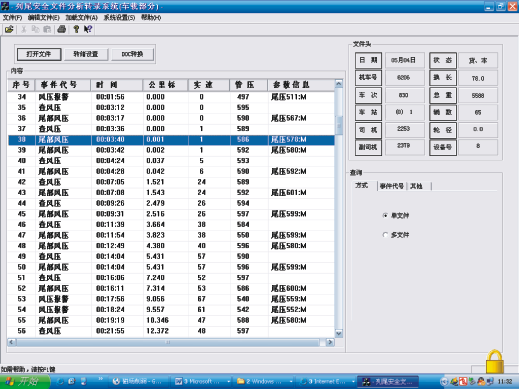Click the 参数信息 column header
This screenshot has height=389, width=519.
[x=301, y=85]
